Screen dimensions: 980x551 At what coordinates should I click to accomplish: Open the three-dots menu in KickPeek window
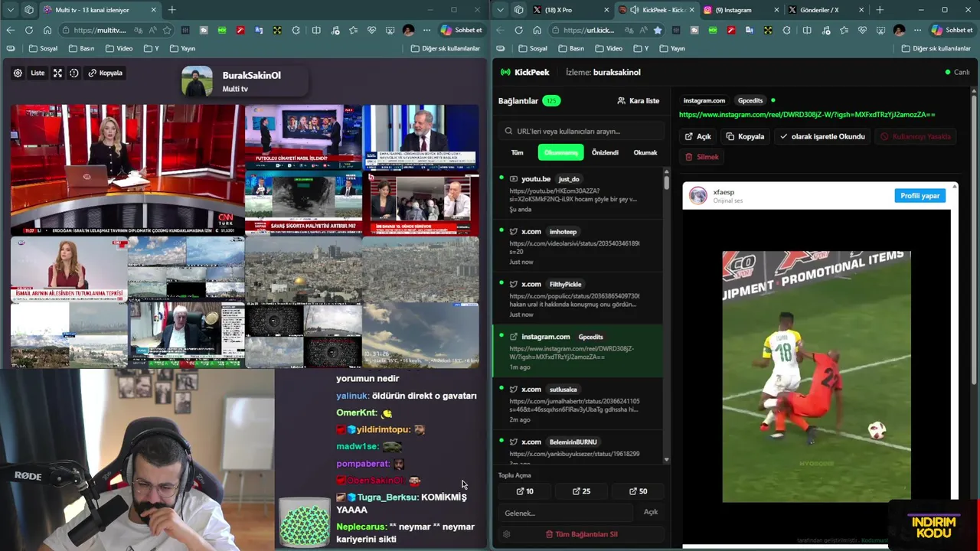tap(918, 31)
